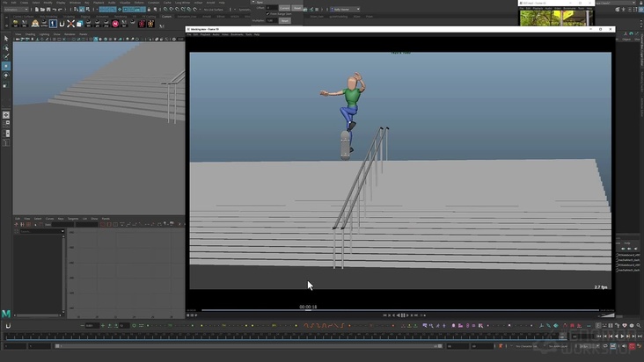Screen dimensions: 644x362
Task: Pick the Scale tool in the toolbox
Action: (6, 85)
